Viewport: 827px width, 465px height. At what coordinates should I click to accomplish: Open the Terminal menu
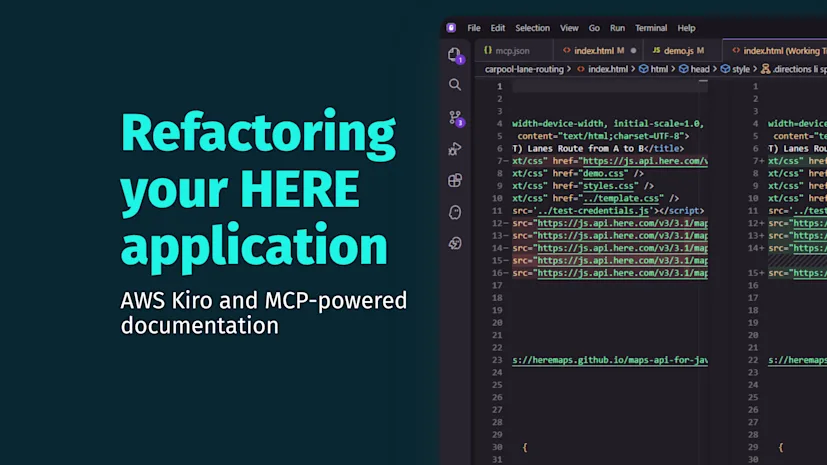(x=651, y=28)
